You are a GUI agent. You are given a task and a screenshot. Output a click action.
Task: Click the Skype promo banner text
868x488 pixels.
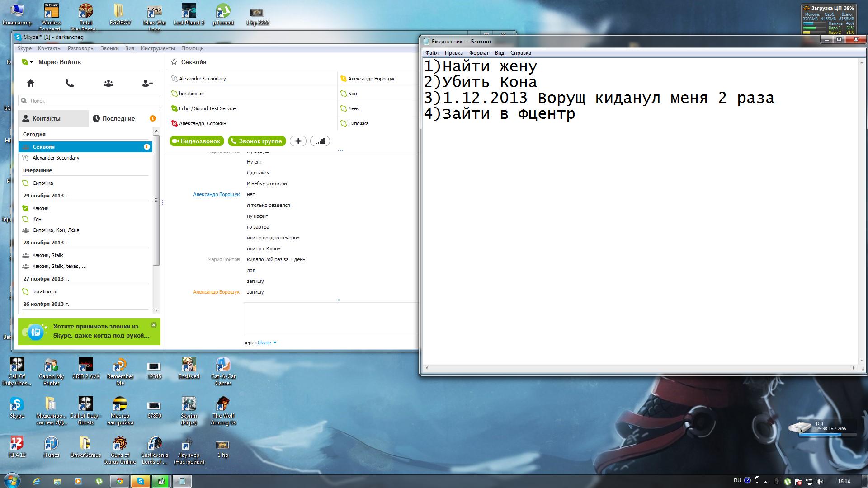click(x=101, y=331)
